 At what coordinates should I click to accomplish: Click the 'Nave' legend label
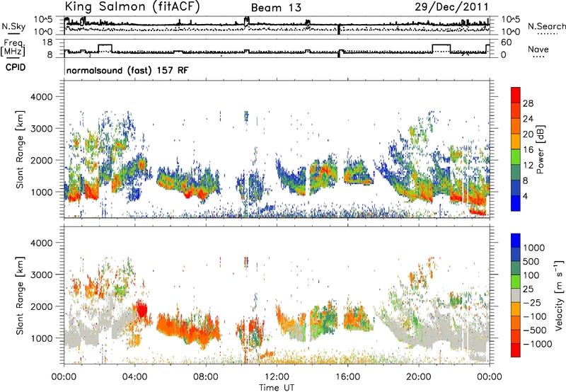pyautogui.click(x=538, y=49)
